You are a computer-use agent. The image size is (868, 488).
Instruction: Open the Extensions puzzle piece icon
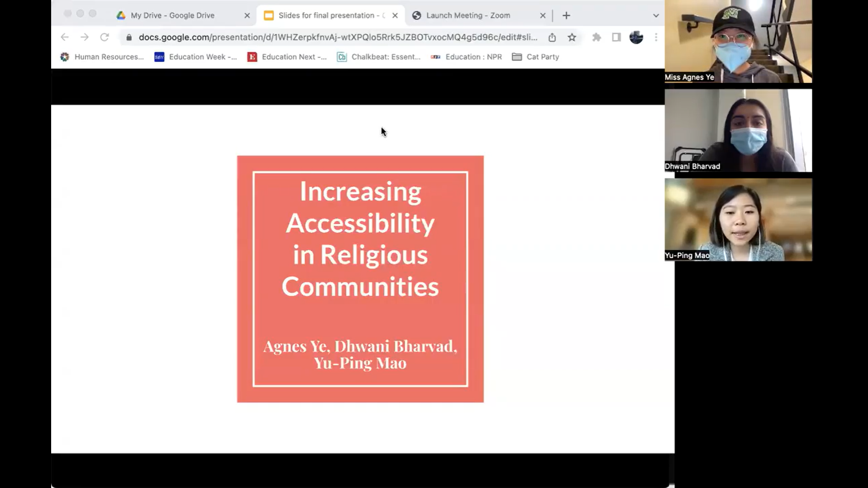(596, 37)
